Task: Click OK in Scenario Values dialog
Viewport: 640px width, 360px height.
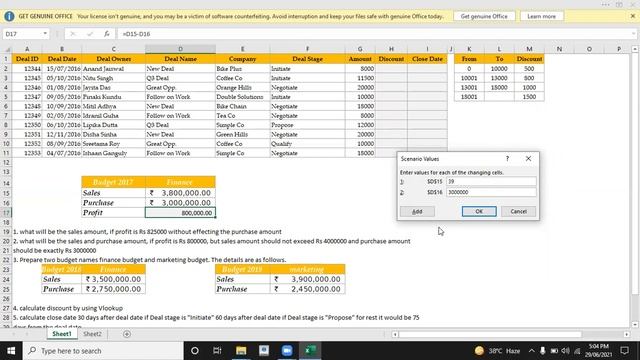Action: tap(479, 211)
